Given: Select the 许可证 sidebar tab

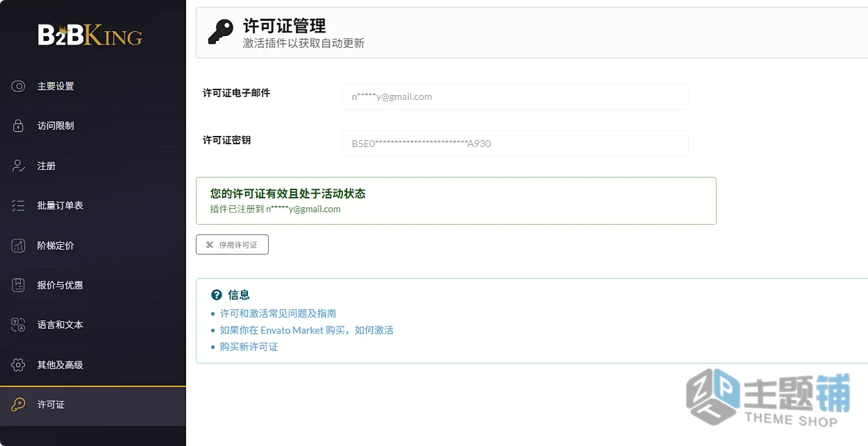Looking at the screenshot, I should tap(93, 406).
